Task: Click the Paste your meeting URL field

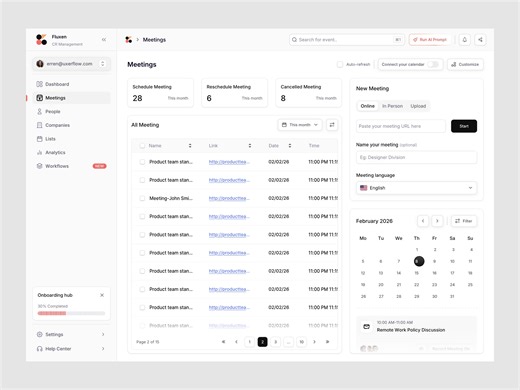Action: coord(401,126)
